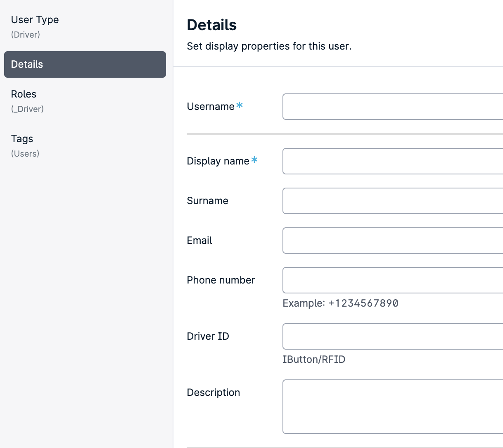Select the Details sidebar item
503x448 pixels.
pos(85,64)
